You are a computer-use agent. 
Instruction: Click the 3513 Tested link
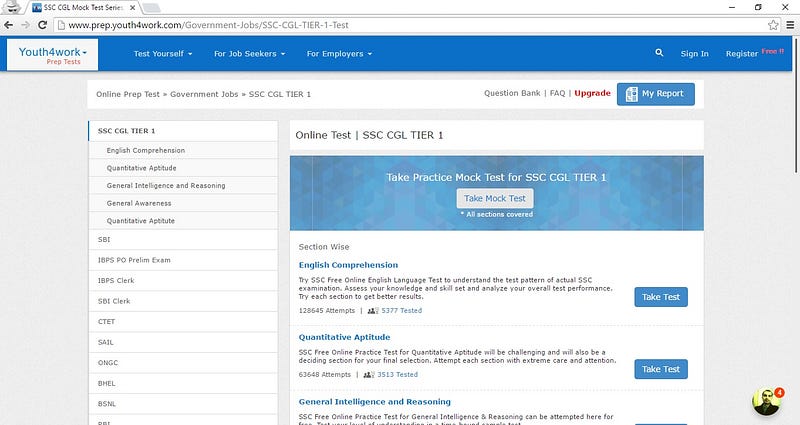click(397, 374)
